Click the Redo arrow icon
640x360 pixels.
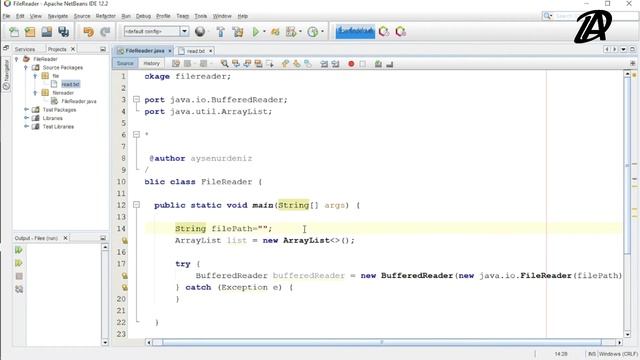click(x=105, y=32)
